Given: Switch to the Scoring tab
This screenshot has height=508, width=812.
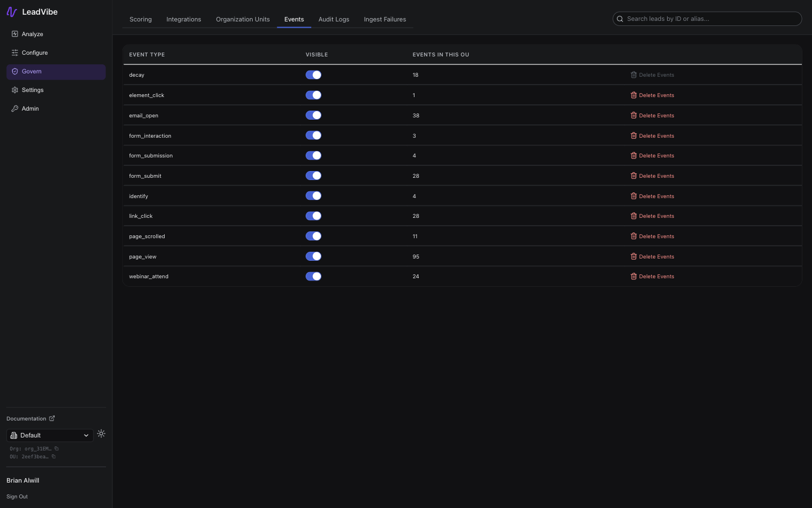Looking at the screenshot, I should [x=140, y=19].
